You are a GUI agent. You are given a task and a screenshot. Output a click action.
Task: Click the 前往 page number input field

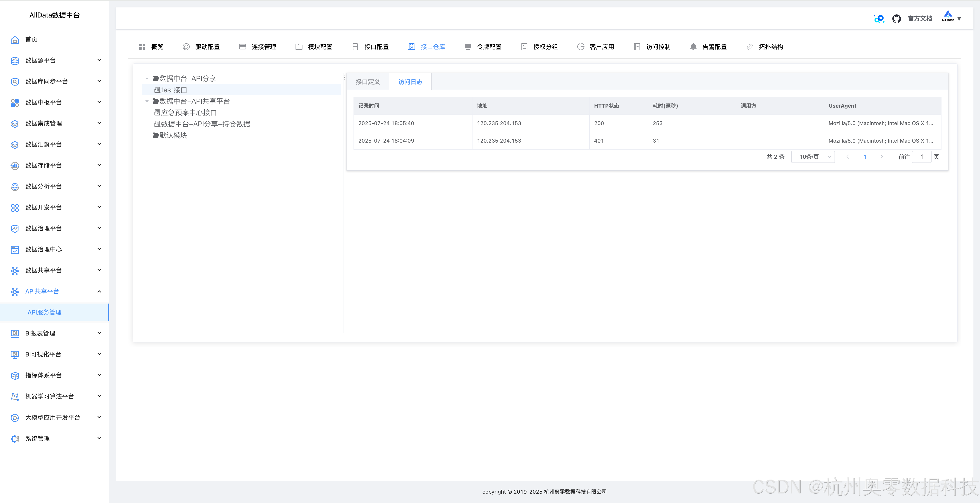[921, 157]
